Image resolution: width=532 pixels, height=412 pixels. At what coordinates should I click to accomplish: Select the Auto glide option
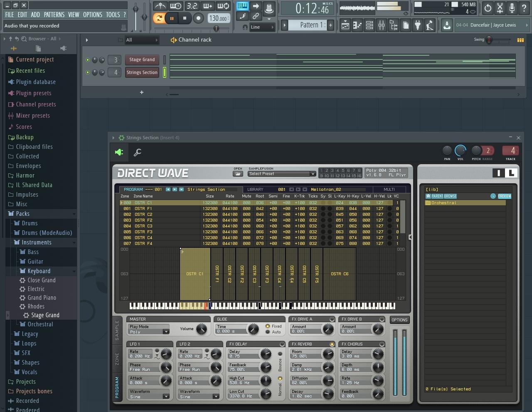268,332
